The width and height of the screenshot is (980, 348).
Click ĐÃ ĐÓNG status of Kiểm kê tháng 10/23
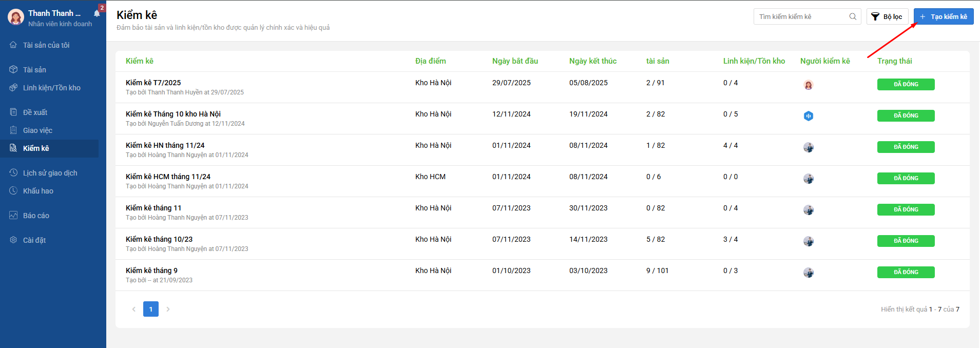click(x=906, y=241)
